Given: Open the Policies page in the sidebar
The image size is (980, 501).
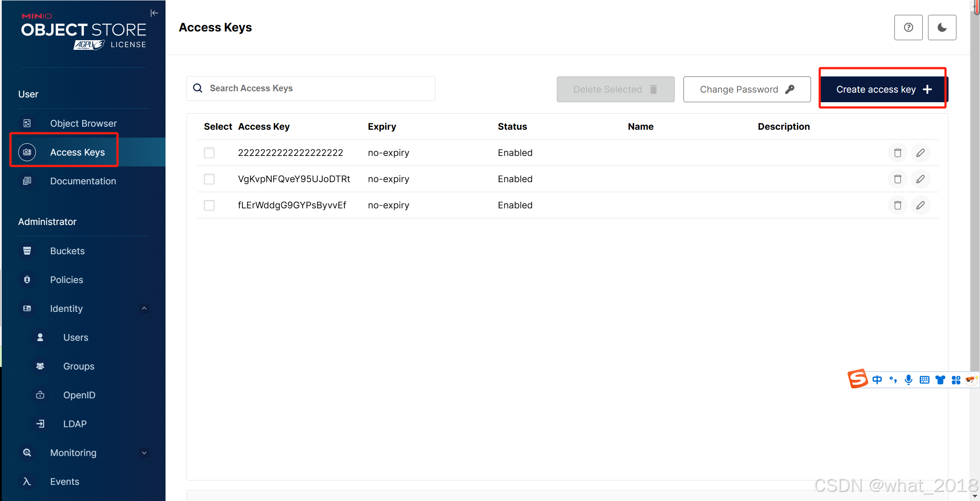Looking at the screenshot, I should coord(66,280).
